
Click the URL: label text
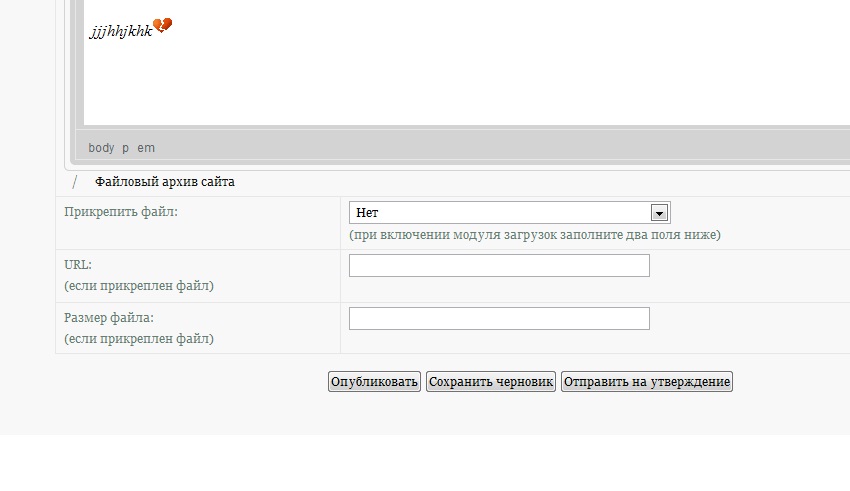click(x=78, y=264)
